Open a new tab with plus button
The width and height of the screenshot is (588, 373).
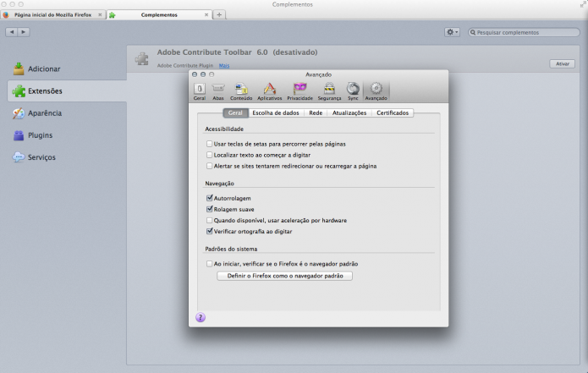[219, 14]
